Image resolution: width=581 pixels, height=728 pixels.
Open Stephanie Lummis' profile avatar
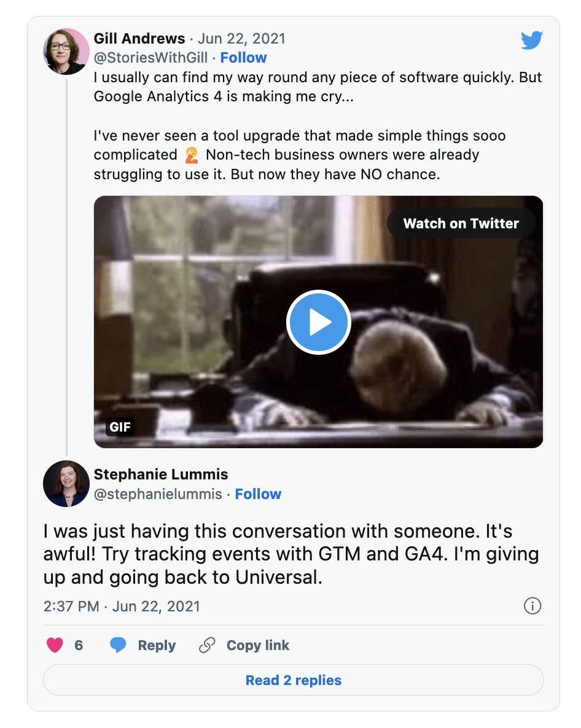(66, 484)
